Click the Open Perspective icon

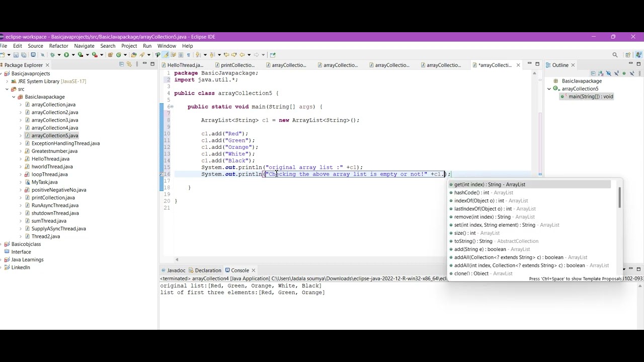(x=628, y=55)
